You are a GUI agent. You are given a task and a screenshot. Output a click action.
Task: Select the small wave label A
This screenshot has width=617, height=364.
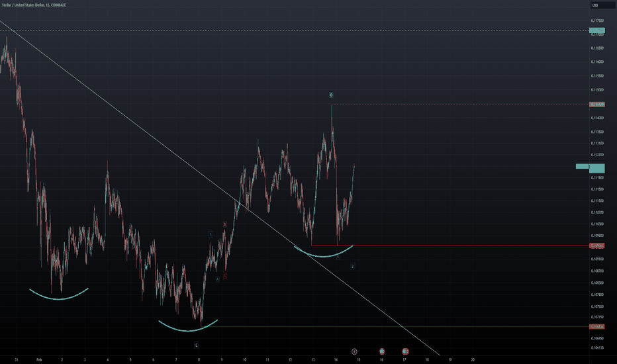coord(217,279)
